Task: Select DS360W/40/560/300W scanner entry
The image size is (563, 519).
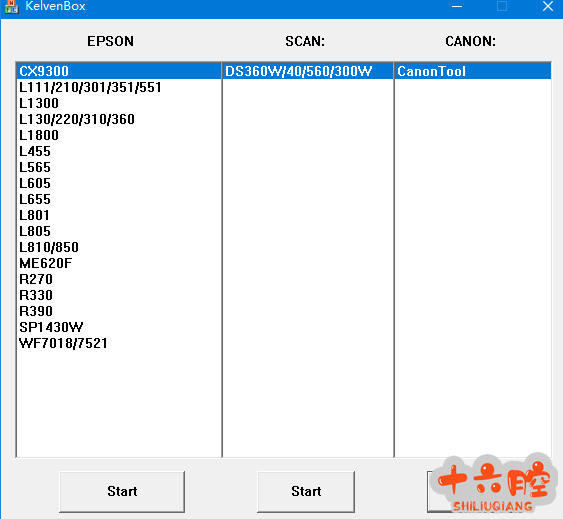Action: point(308,71)
